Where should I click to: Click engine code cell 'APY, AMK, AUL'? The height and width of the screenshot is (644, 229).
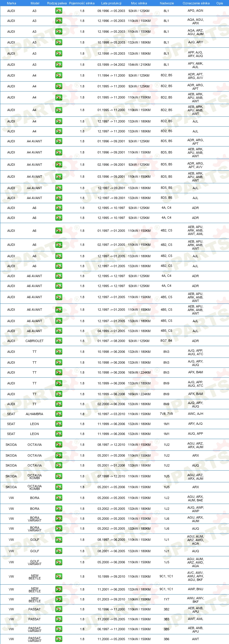click(195, 65)
